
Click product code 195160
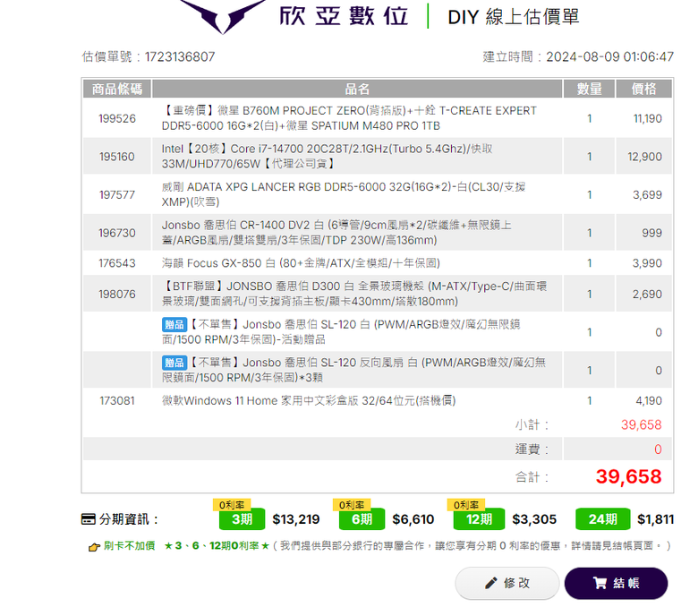pos(116,157)
